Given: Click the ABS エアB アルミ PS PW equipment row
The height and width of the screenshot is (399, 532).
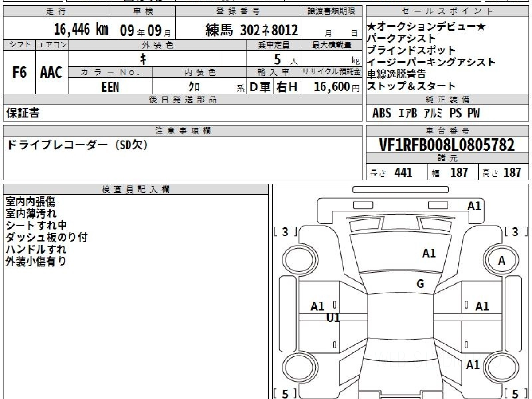Looking at the screenshot, I should [x=426, y=113].
